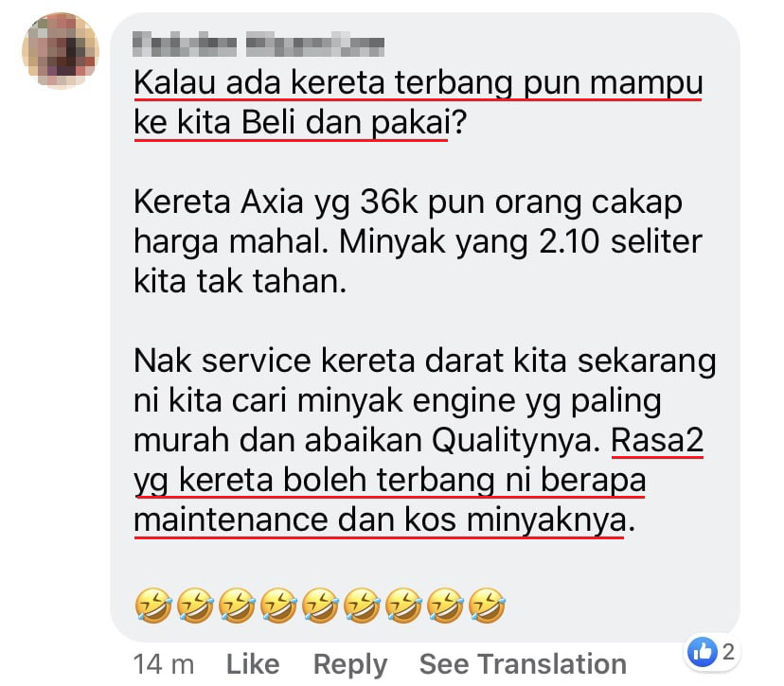Click the seventh laughing emoji
The width and height of the screenshot is (784, 686).
pos(404,606)
